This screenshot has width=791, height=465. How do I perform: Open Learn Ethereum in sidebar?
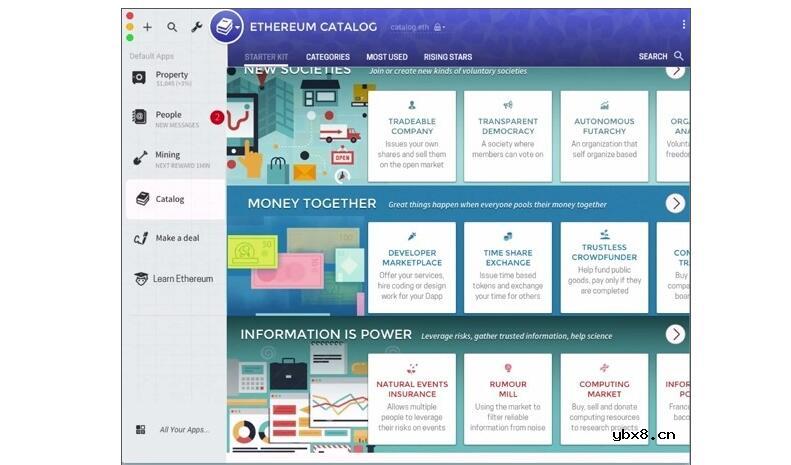click(182, 279)
